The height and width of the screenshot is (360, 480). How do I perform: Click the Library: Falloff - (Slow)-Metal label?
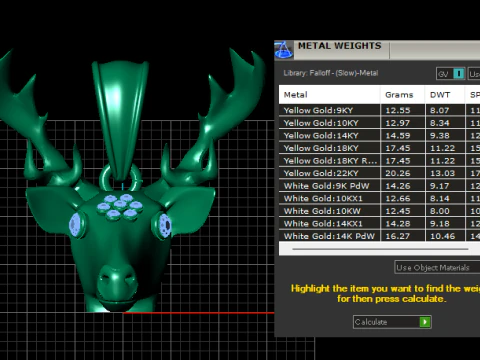[x=331, y=73]
